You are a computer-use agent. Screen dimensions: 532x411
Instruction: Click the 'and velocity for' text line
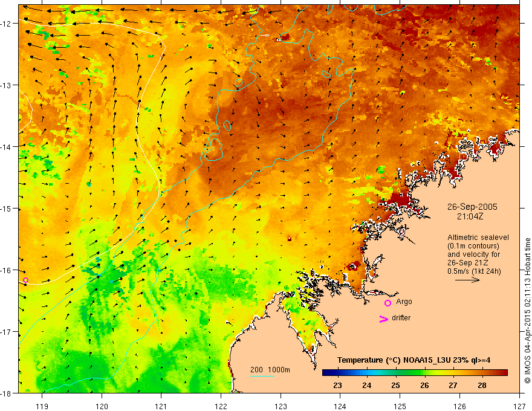[x=473, y=254]
